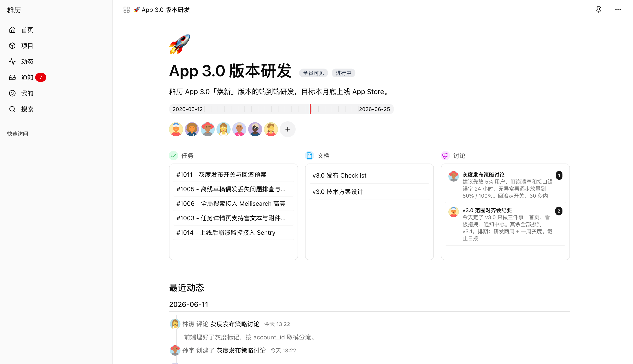Open the 文档 section heading
Image resolution: width=633 pixels, height=364 pixels.
coord(323,156)
